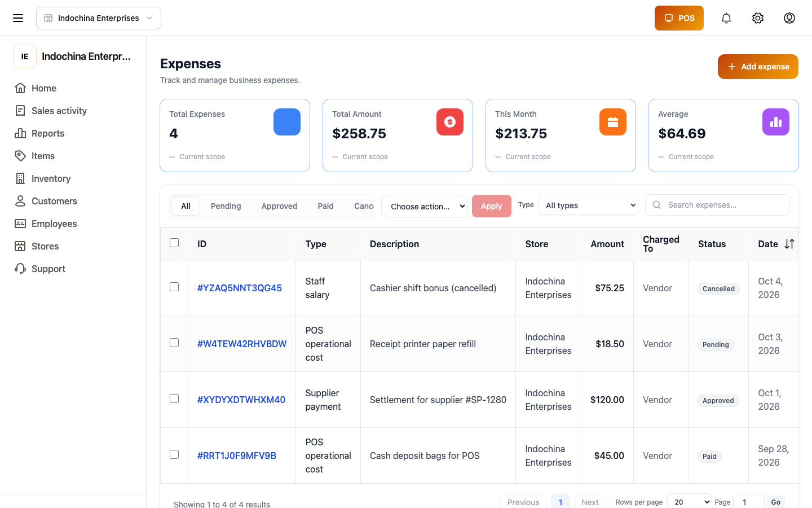Open the hamburger menu icon
This screenshot has height=508, width=812.
[18, 18]
